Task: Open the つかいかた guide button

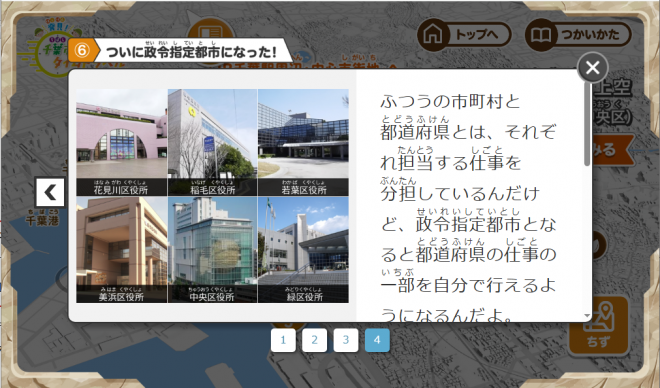Action: 579,35
